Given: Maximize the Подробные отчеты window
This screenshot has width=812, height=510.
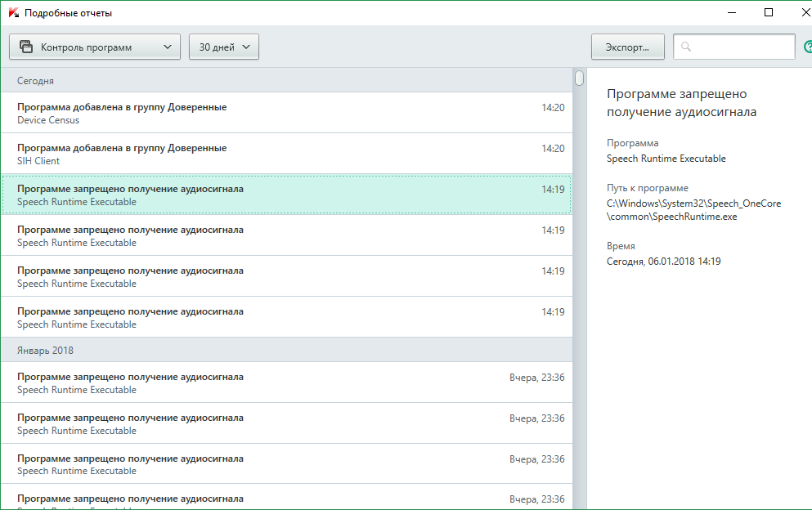Looking at the screenshot, I should (x=769, y=12).
